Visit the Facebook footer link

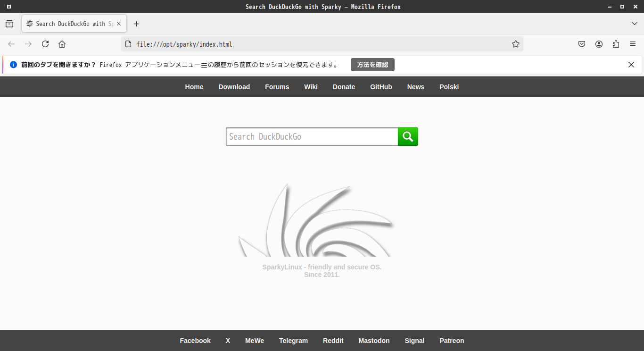coord(195,341)
